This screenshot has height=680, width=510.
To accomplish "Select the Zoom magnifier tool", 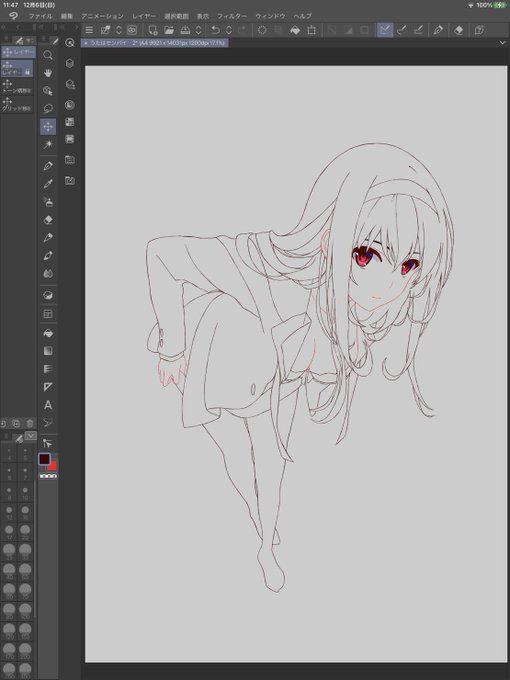I will click(x=48, y=55).
